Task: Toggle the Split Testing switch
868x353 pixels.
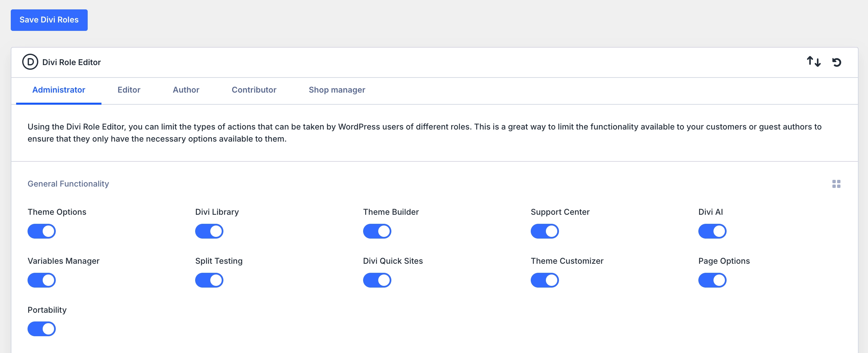Action: click(x=209, y=280)
